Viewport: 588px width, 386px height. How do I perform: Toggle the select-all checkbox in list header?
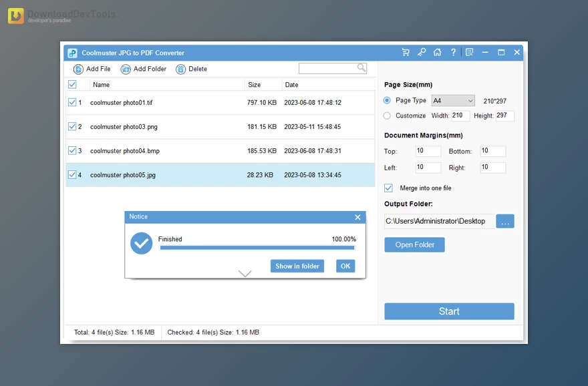coord(73,84)
